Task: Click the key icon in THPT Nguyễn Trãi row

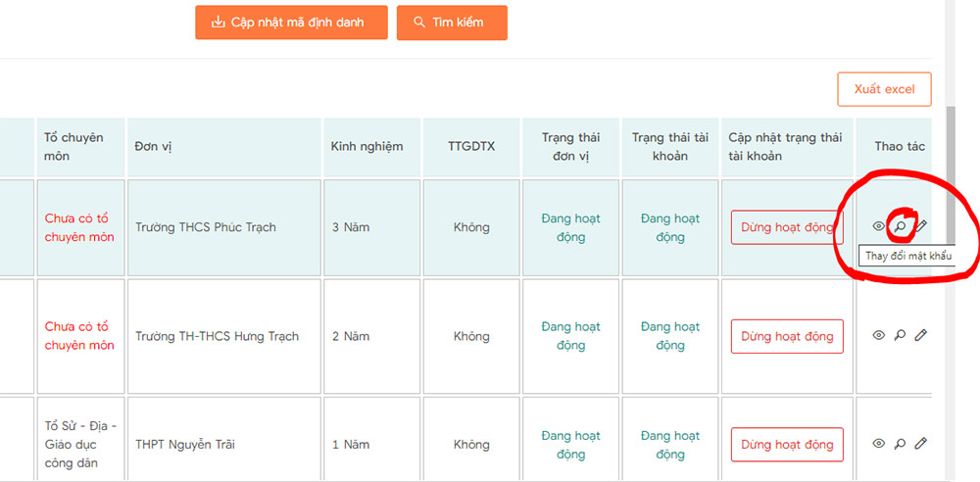Action: point(900,444)
